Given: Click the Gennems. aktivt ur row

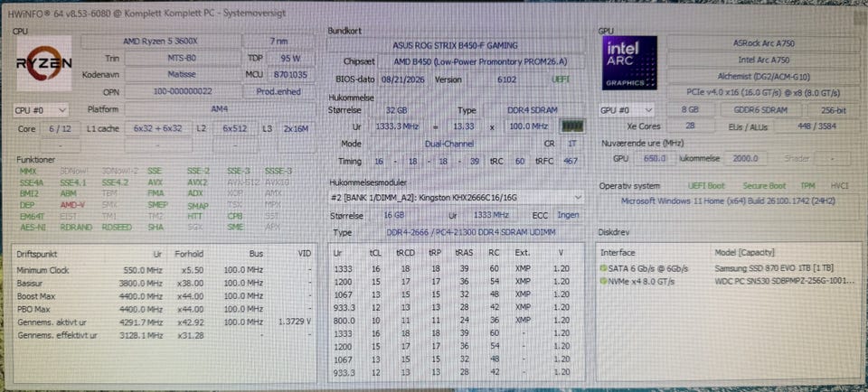Looking at the screenshot, I should [164, 322].
